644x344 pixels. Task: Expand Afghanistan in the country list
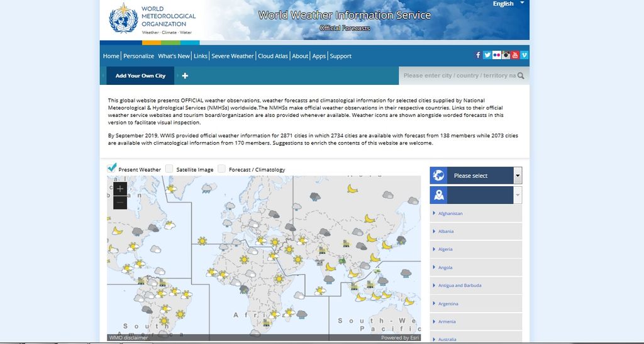476,213
